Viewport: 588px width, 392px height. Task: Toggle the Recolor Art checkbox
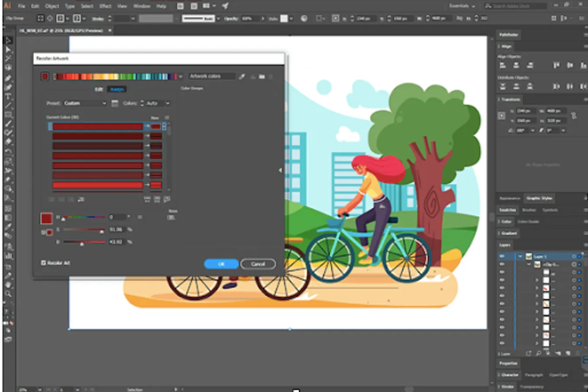click(x=44, y=263)
